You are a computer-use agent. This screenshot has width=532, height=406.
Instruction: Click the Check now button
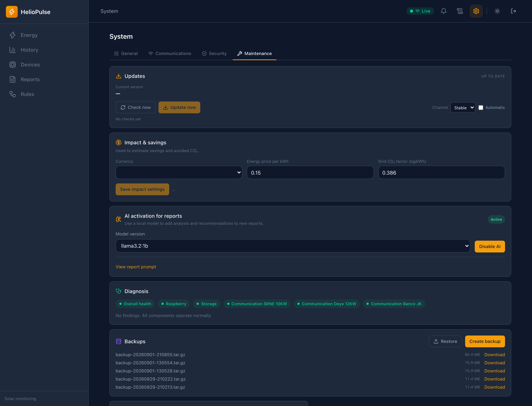tap(135, 107)
